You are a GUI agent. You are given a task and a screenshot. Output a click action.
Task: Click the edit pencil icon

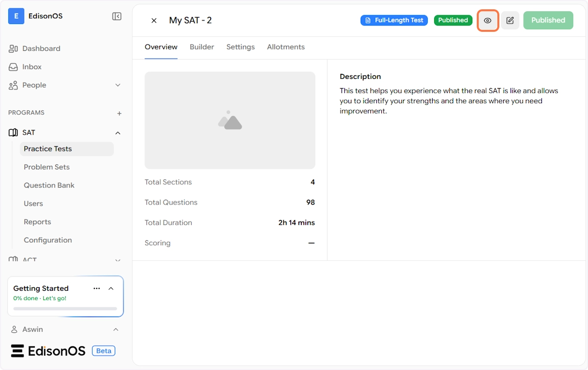click(510, 21)
